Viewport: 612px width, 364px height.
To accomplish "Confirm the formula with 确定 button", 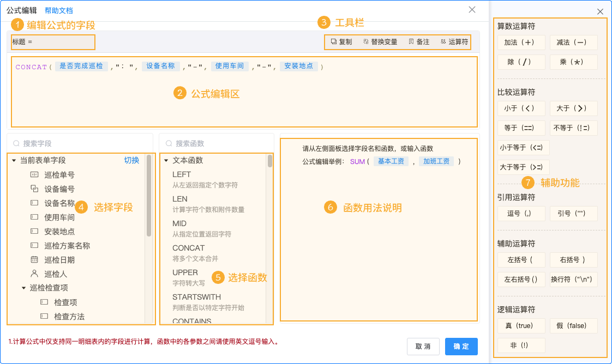I will pos(461,346).
